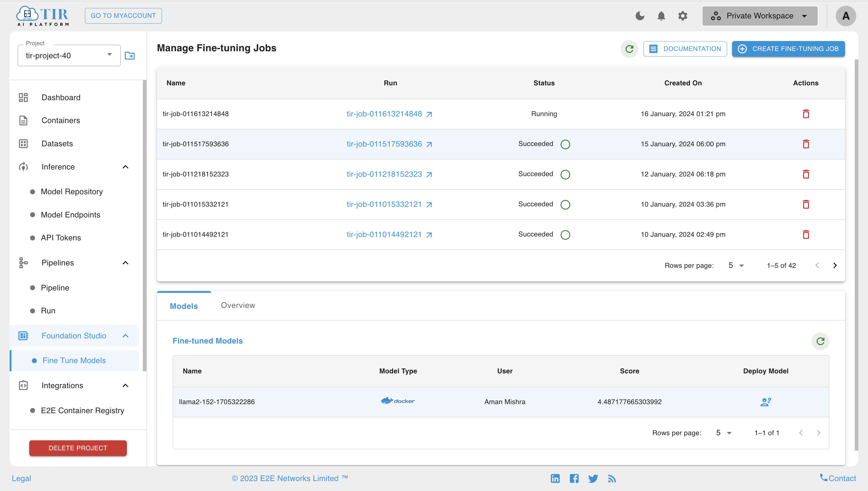Image resolution: width=868 pixels, height=491 pixels.
Task: Delete job tir-job-011014492121
Action: (x=806, y=234)
